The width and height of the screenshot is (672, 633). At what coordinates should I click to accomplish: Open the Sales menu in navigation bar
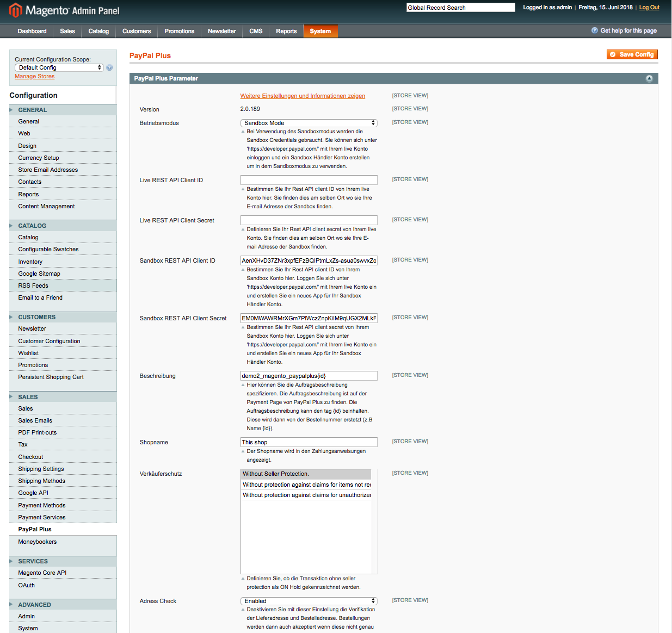[67, 31]
